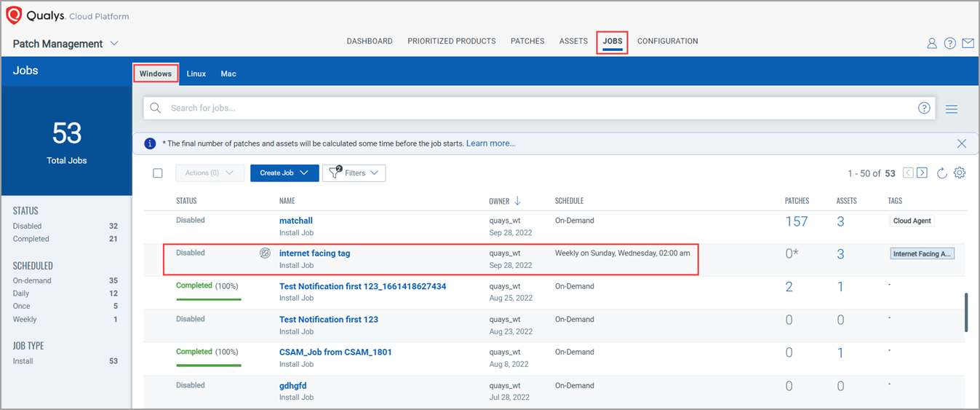Click the filter funnel icon

[x=335, y=173]
